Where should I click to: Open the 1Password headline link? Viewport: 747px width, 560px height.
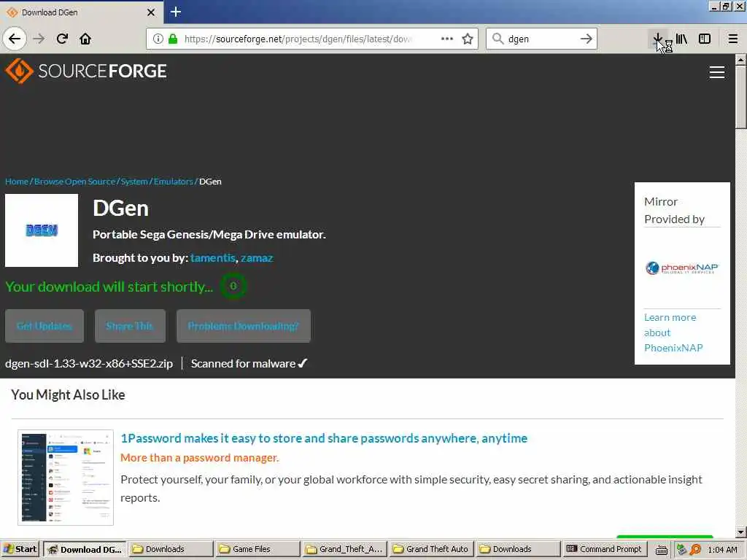click(x=324, y=438)
